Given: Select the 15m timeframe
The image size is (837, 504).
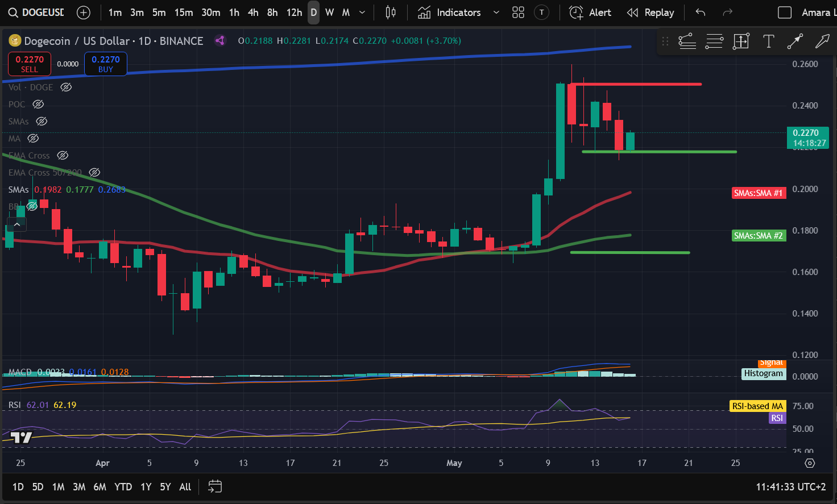Looking at the screenshot, I should [184, 13].
